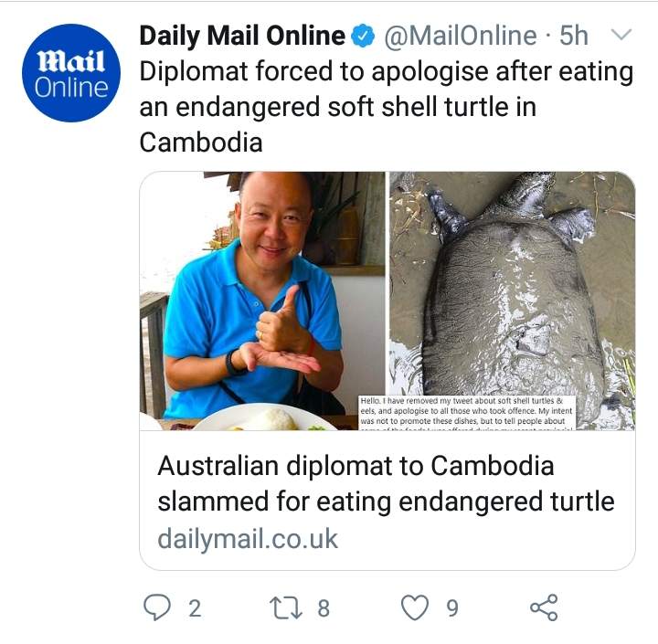This screenshot has width=658, height=644.
Task: Follow the dailymail.co.uk domain link
Action: coord(248,539)
